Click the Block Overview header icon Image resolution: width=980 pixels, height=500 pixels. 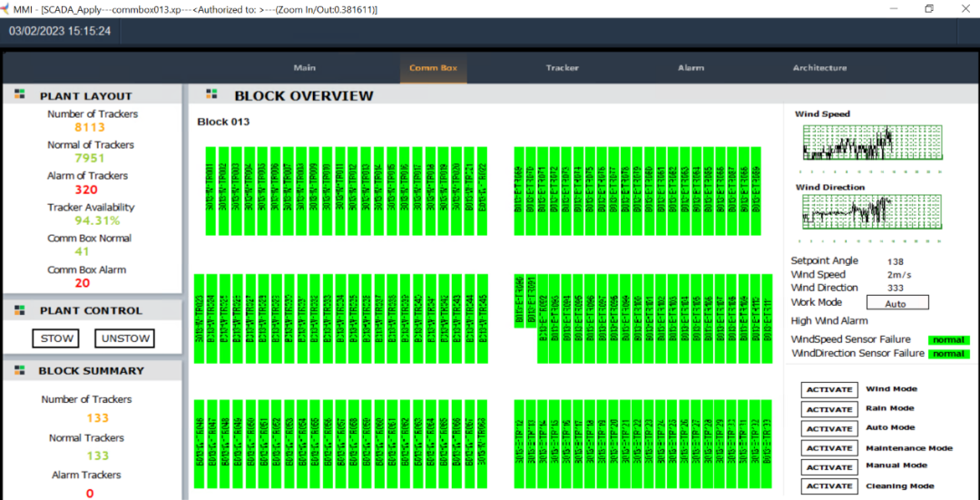[x=212, y=94]
